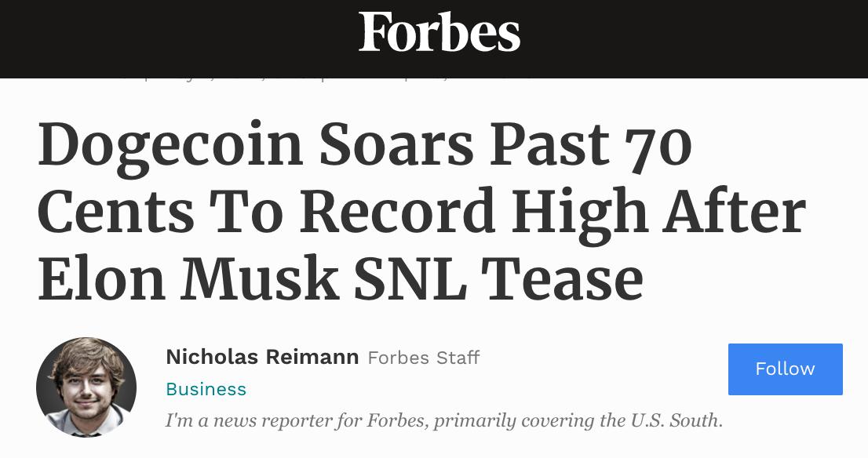This screenshot has height=458, width=868.
Task: Open Nicholas Reimann's profile photo
Action: pyautogui.click(x=86, y=387)
